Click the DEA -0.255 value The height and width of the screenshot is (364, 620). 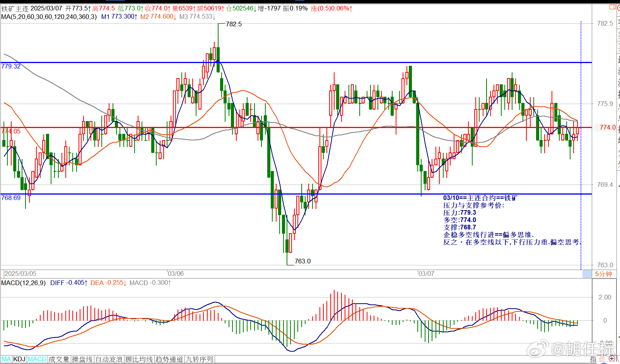tap(109, 283)
